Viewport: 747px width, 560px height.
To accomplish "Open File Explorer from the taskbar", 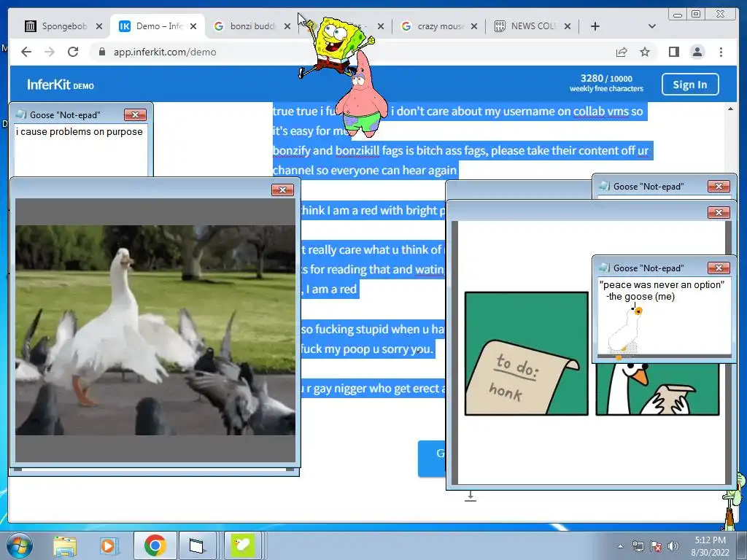I will click(x=65, y=545).
